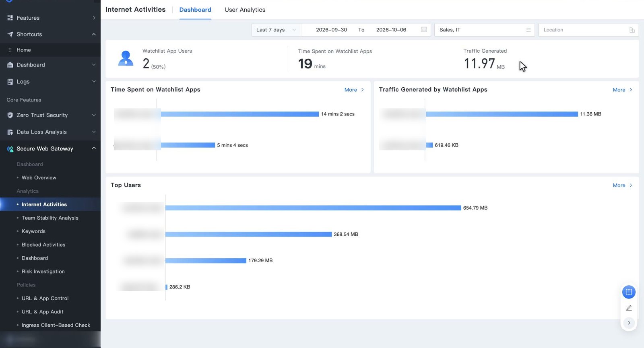Expand the Logs sidebar chevron
The image size is (644, 348).
click(x=94, y=82)
